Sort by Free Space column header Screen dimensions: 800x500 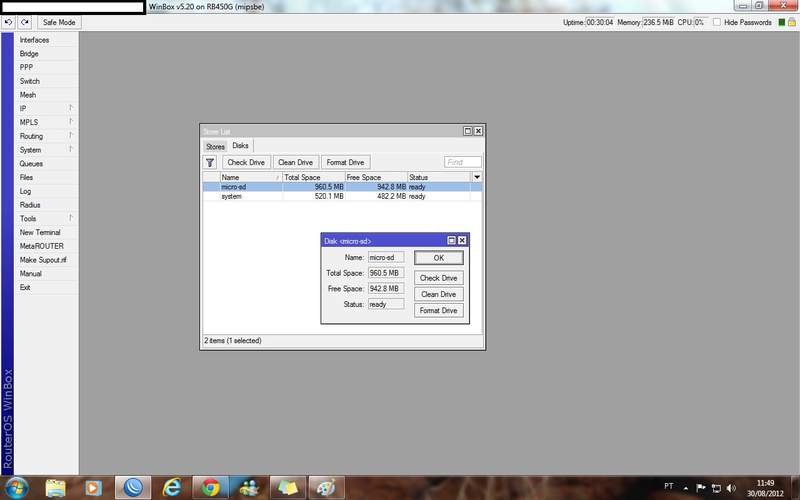tap(376, 177)
